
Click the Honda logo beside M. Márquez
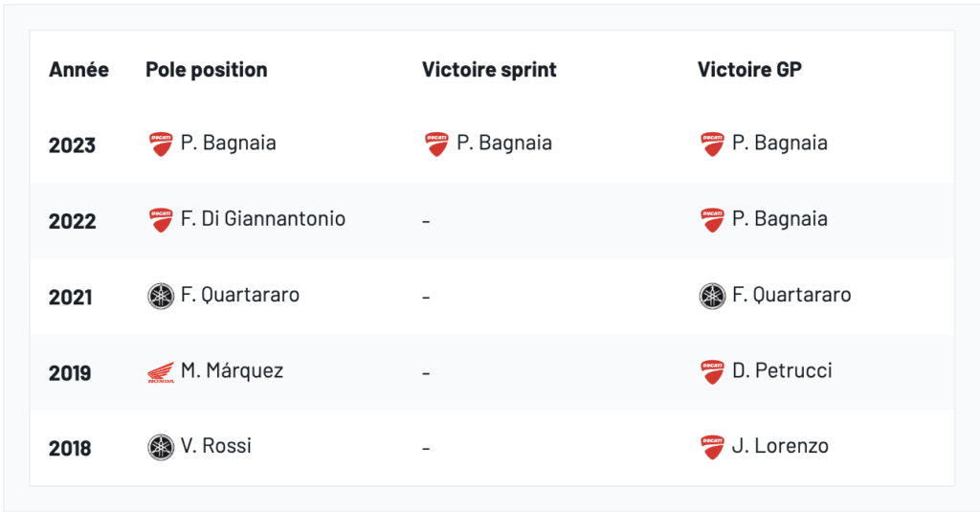tap(161, 372)
